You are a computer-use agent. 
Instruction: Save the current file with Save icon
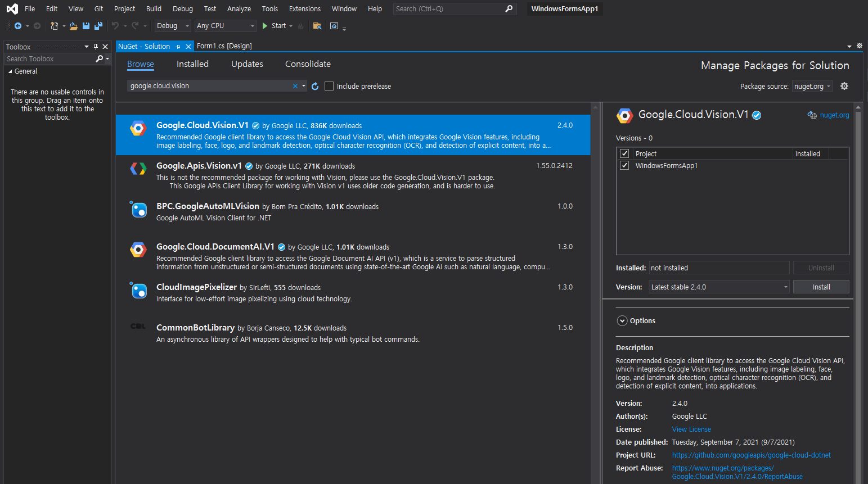click(x=86, y=26)
